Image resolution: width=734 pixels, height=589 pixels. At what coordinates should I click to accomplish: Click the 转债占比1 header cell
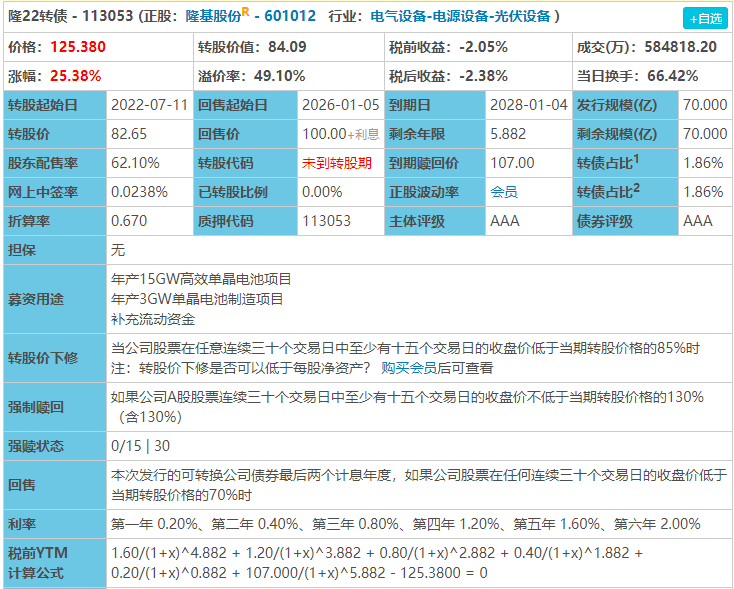point(625,163)
